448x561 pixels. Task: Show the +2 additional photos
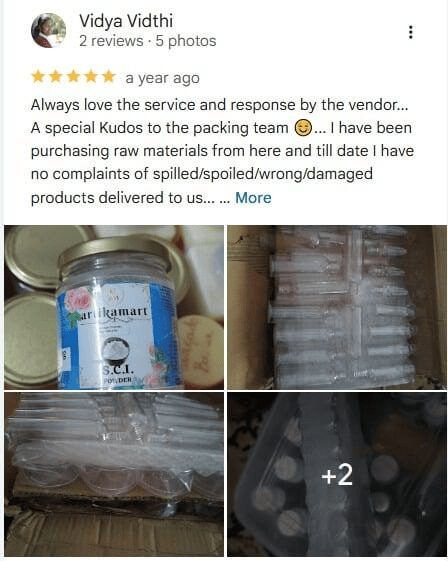(x=337, y=474)
